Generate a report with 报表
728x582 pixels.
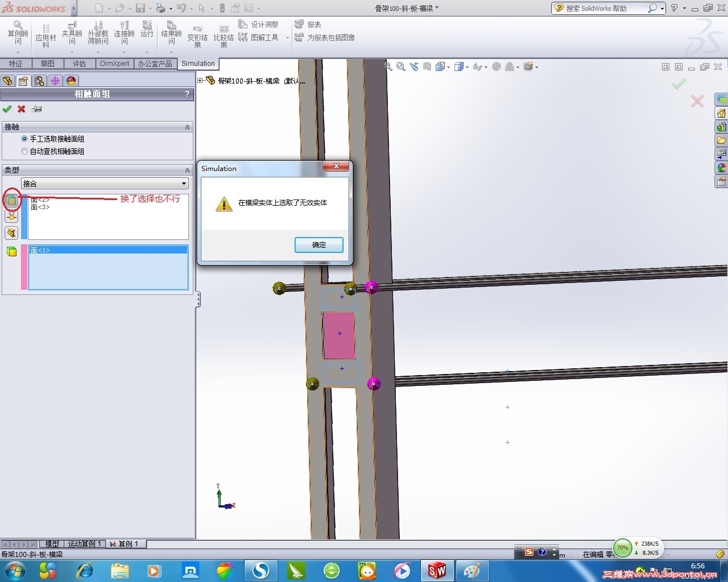(308, 24)
